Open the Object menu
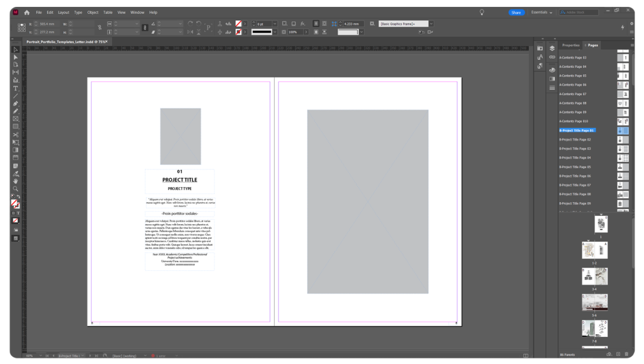The height and width of the screenshot is (364, 644). (x=93, y=13)
